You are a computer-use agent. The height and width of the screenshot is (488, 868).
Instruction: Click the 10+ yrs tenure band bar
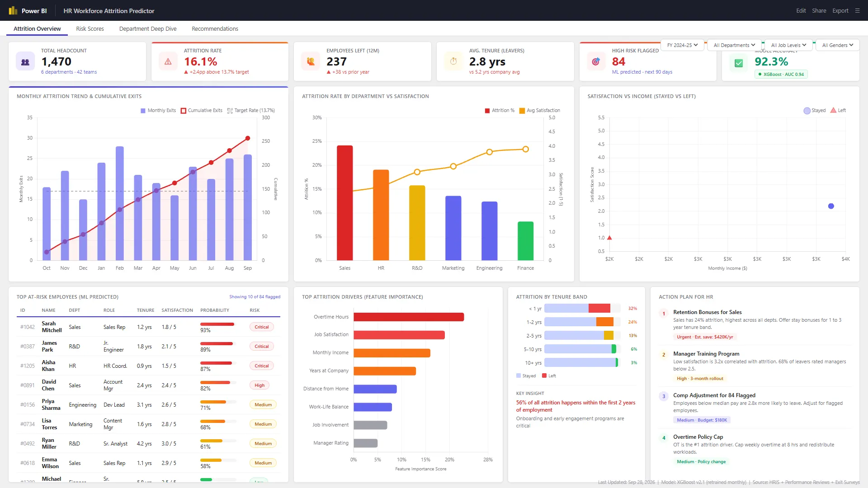point(582,362)
